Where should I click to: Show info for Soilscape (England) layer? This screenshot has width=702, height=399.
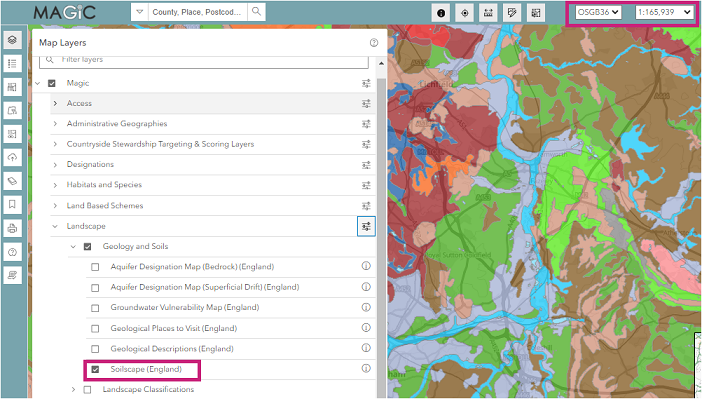coord(366,369)
